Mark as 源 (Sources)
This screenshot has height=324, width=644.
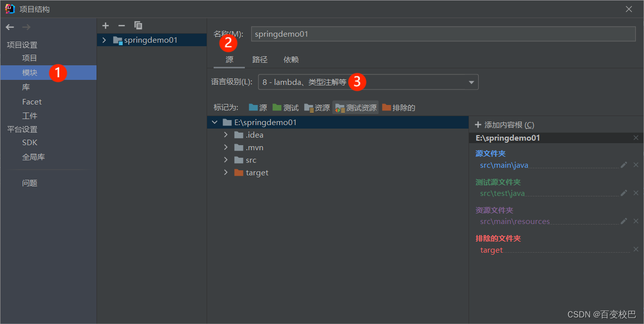(258, 107)
